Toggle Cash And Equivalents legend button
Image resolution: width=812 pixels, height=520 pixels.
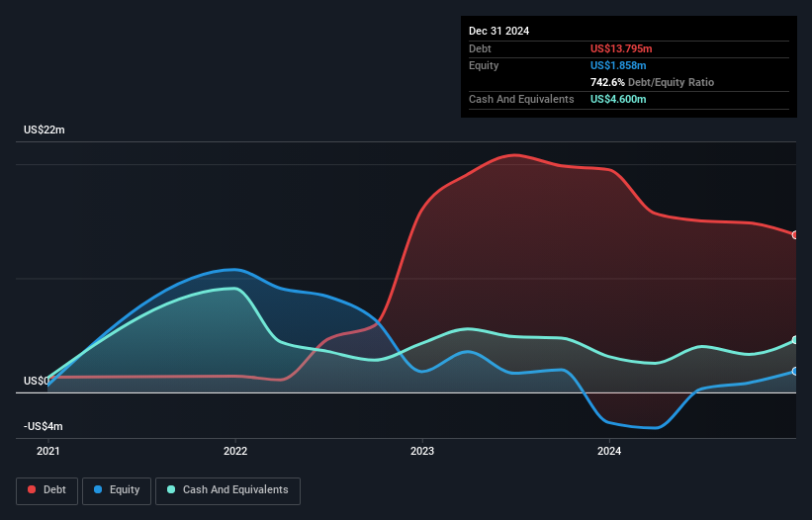pyautogui.click(x=227, y=490)
